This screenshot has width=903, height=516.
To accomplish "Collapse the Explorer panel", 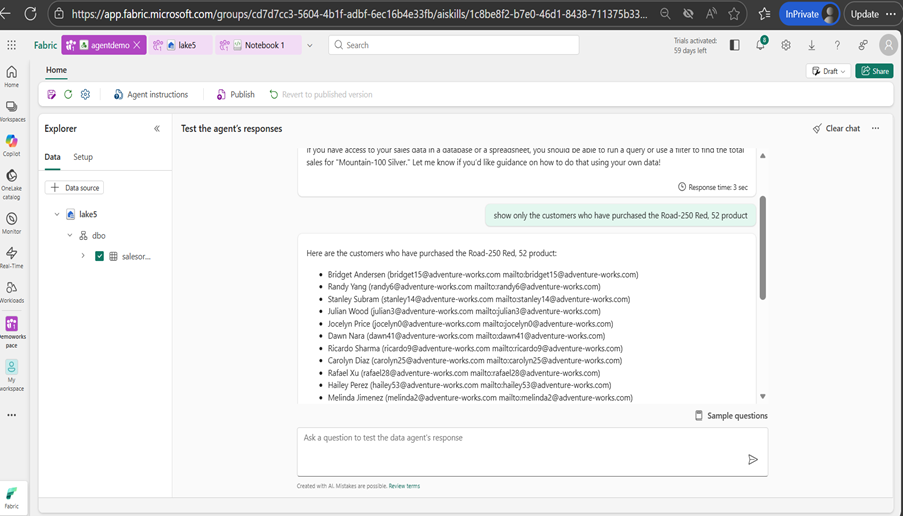I will (x=157, y=128).
